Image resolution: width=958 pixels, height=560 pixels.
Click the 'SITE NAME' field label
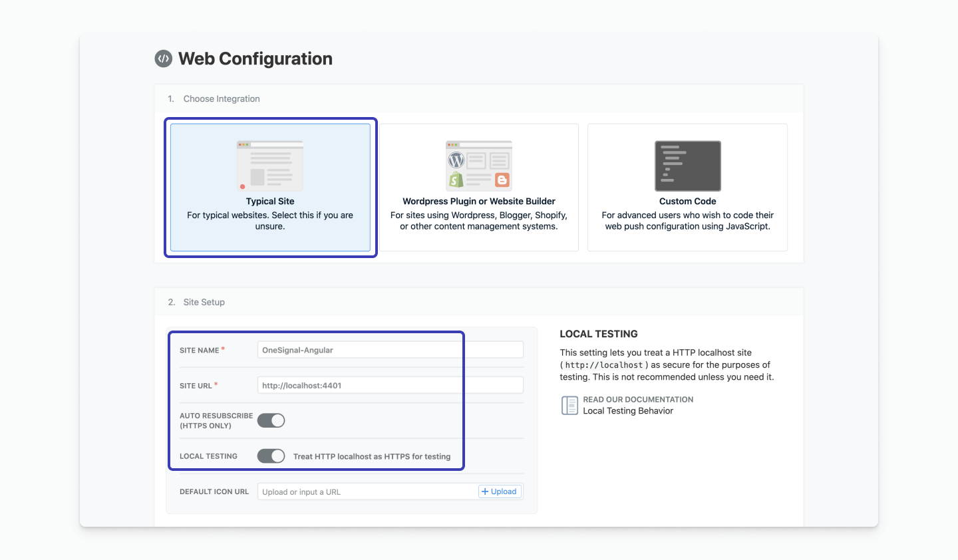pyautogui.click(x=200, y=350)
